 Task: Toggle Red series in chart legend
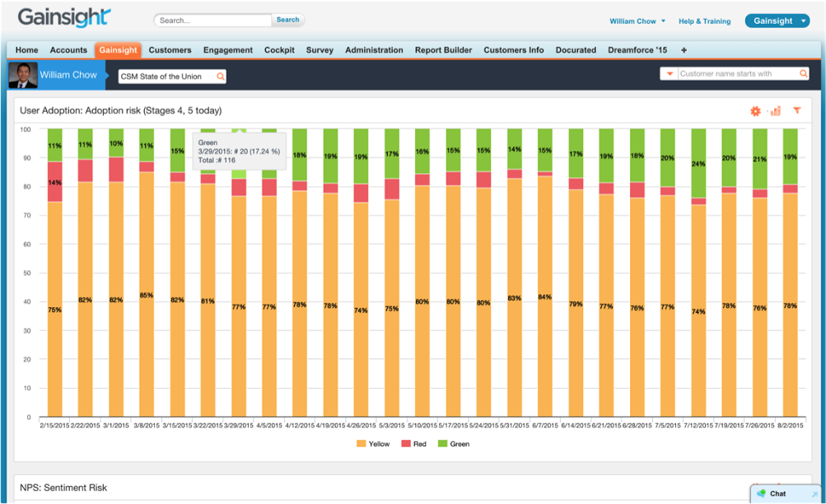point(415,444)
